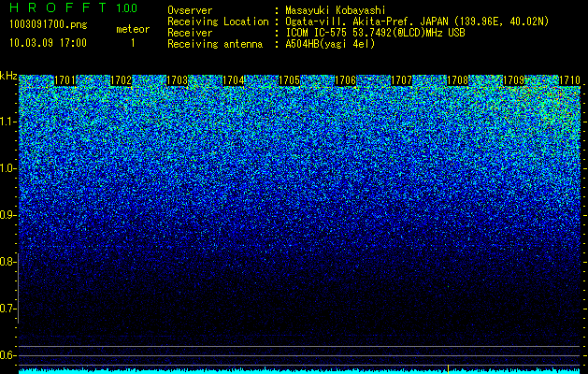Click the 0.6 kHz axis label
The image size is (588, 374).
[x=7, y=355]
